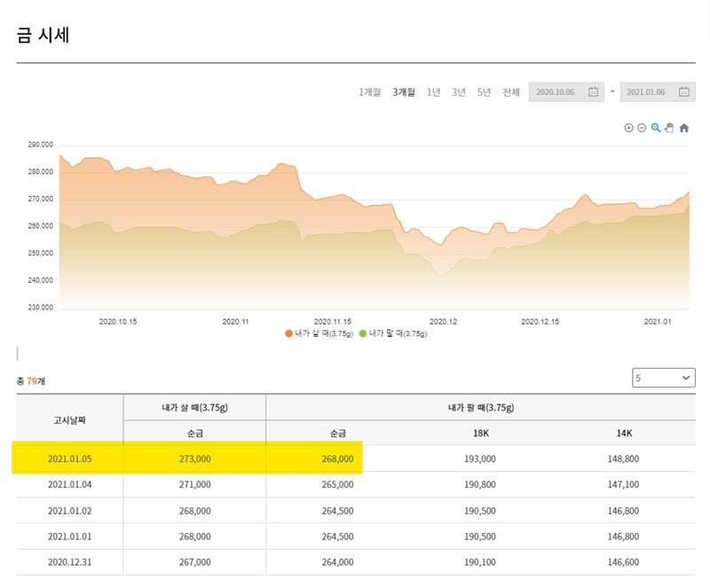
Task: Click the 금 시세 page title
Action: [43, 35]
